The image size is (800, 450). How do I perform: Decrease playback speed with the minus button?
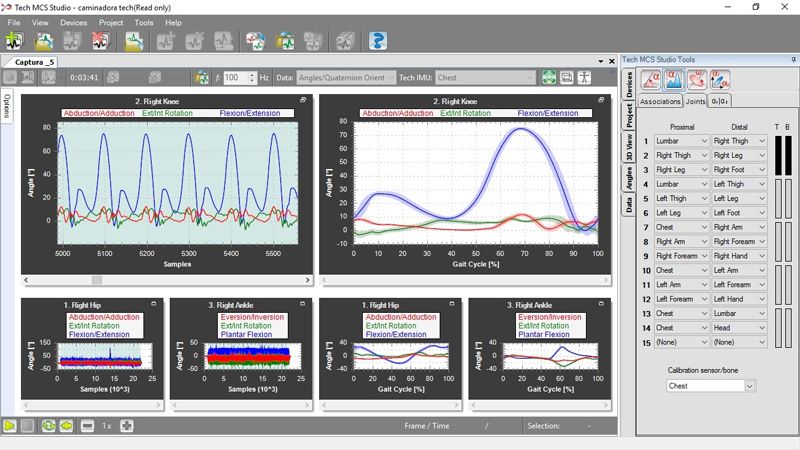88,426
